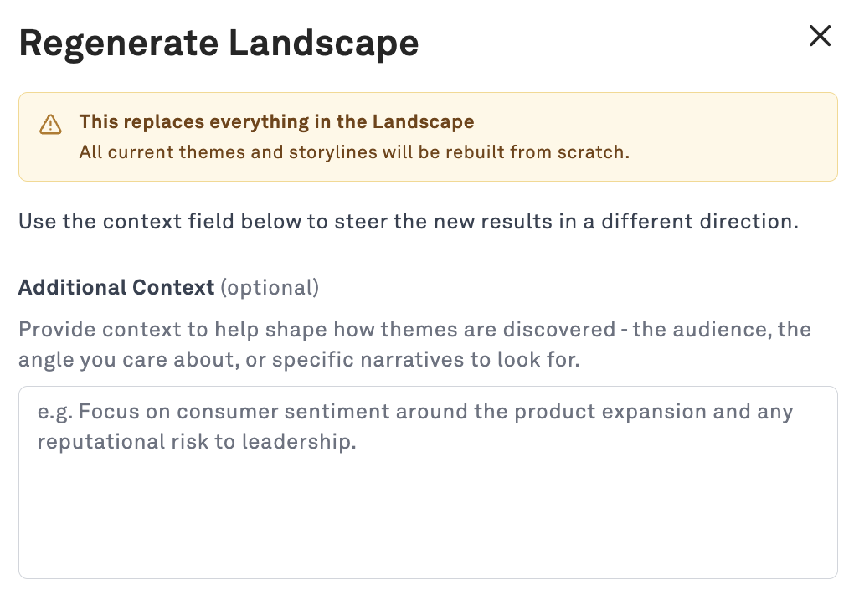This screenshot has width=854, height=616.
Task: Click 'different direction' in the instruction sentence
Action: point(700,222)
